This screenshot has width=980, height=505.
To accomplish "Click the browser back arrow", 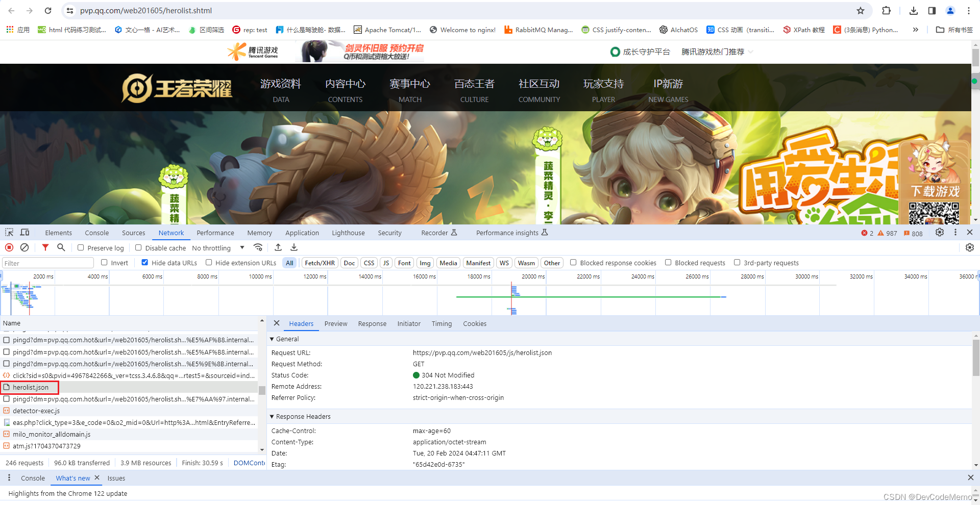I will [11, 11].
